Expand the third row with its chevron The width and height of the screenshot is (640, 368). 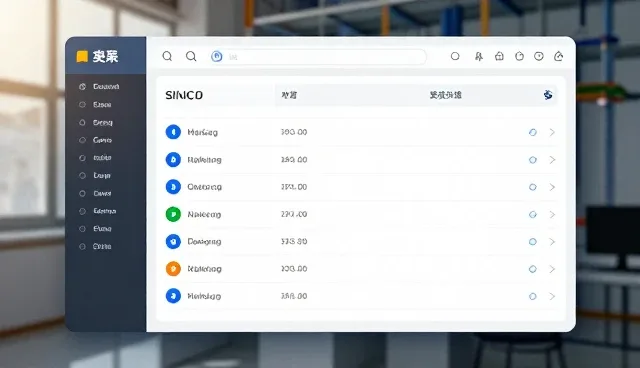pyautogui.click(x=552, y=187)
